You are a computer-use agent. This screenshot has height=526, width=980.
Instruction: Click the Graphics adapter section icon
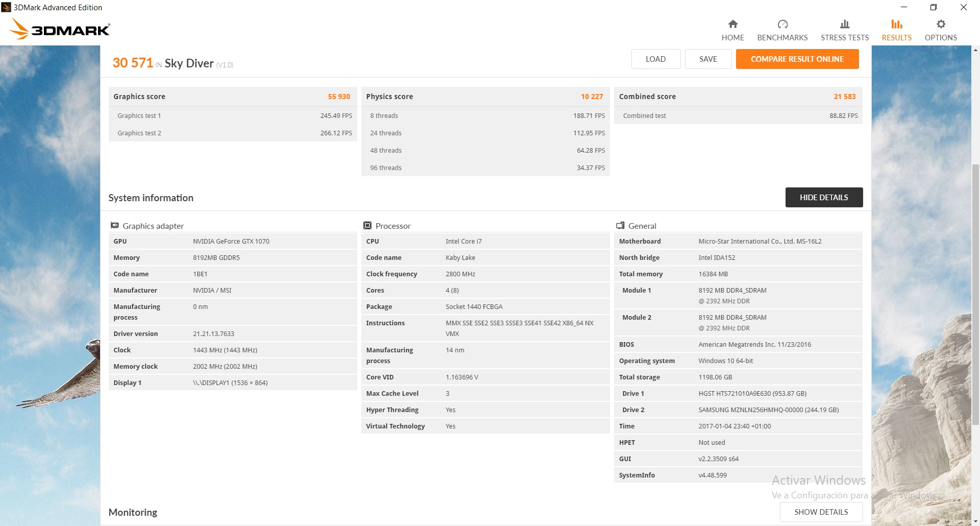click(x=114, y=225)
